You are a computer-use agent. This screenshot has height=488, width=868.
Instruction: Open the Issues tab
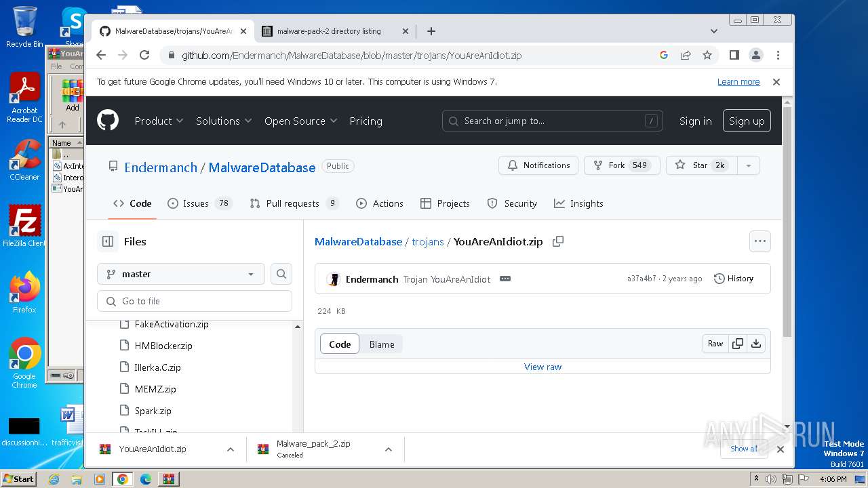(199, 203)
